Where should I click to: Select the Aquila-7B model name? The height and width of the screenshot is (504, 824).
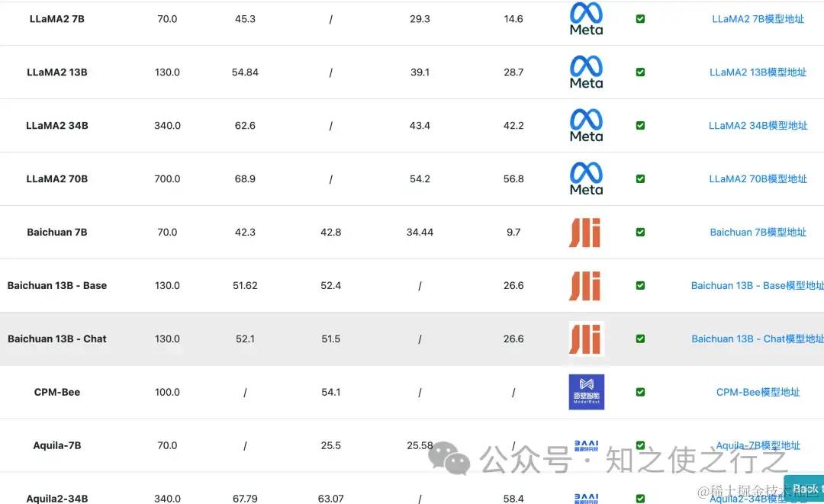56,445
